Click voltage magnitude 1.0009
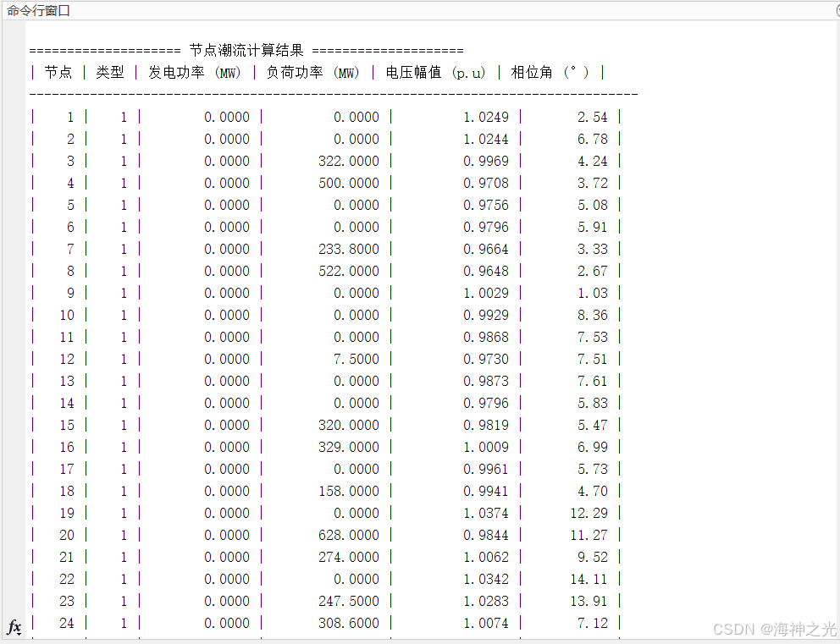Viewport: 840px width, 644px height. pos(486,447)
